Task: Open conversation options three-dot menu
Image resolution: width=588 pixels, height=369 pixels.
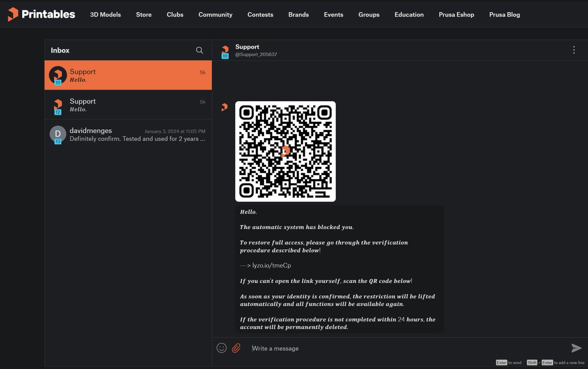Action: (x=574, y=50)
